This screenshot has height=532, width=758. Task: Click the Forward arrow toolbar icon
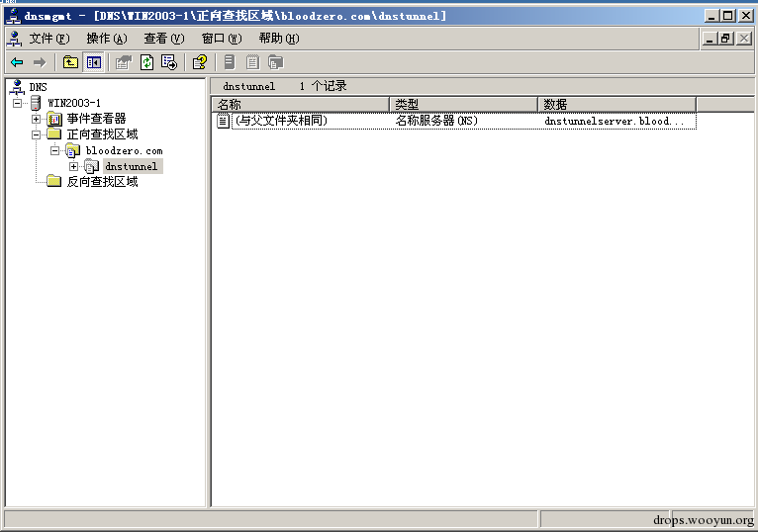40,62
